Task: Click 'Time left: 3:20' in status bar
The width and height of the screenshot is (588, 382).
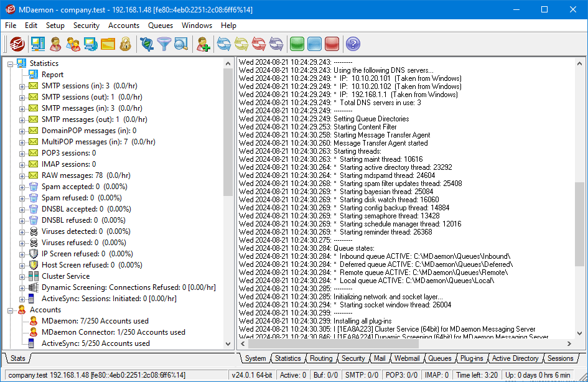Action: coord(477,375)
